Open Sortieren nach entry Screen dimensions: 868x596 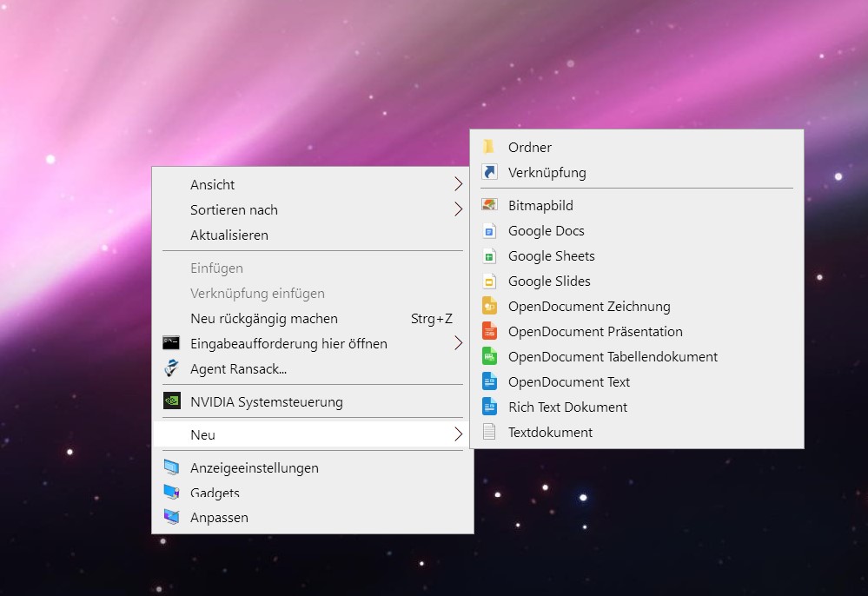313,209
